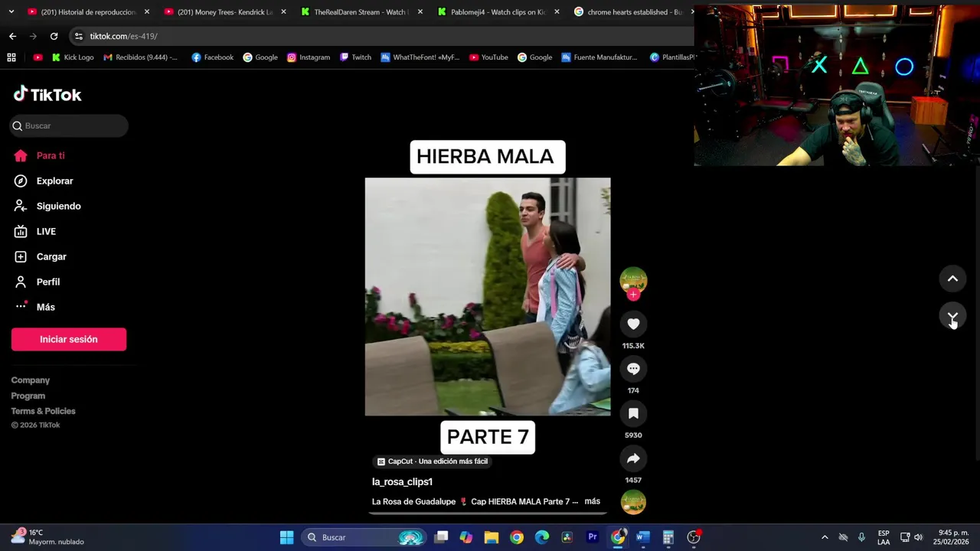Reload the TikTok page
Viewport: 980px width, 551px height.
54,36
